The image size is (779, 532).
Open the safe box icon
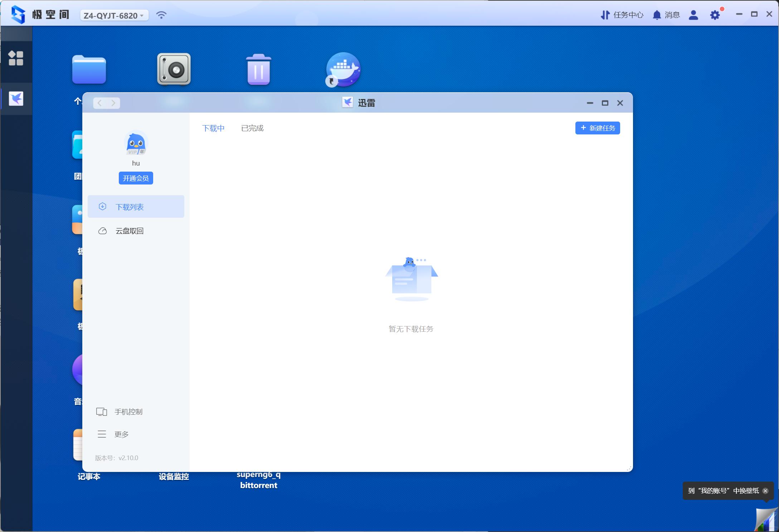(x=174, y=69)
